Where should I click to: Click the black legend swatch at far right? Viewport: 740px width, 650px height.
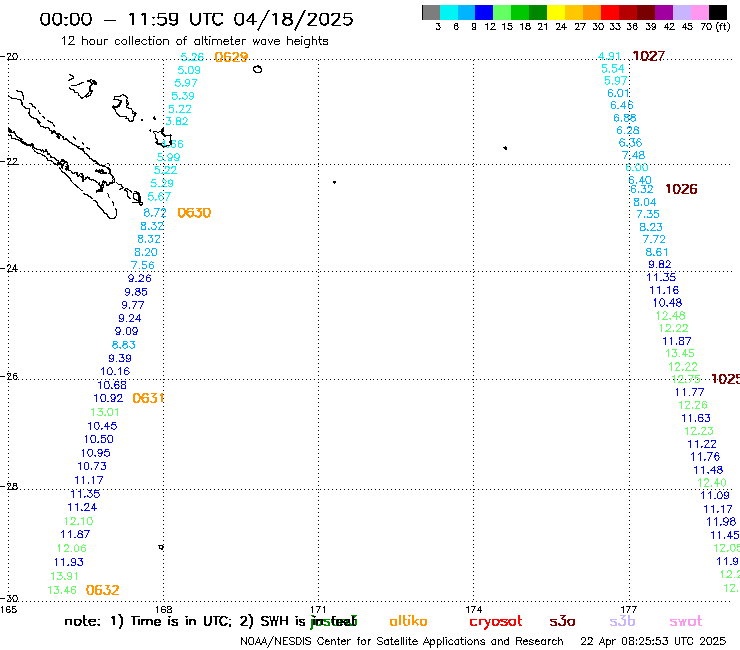(718, 12)
